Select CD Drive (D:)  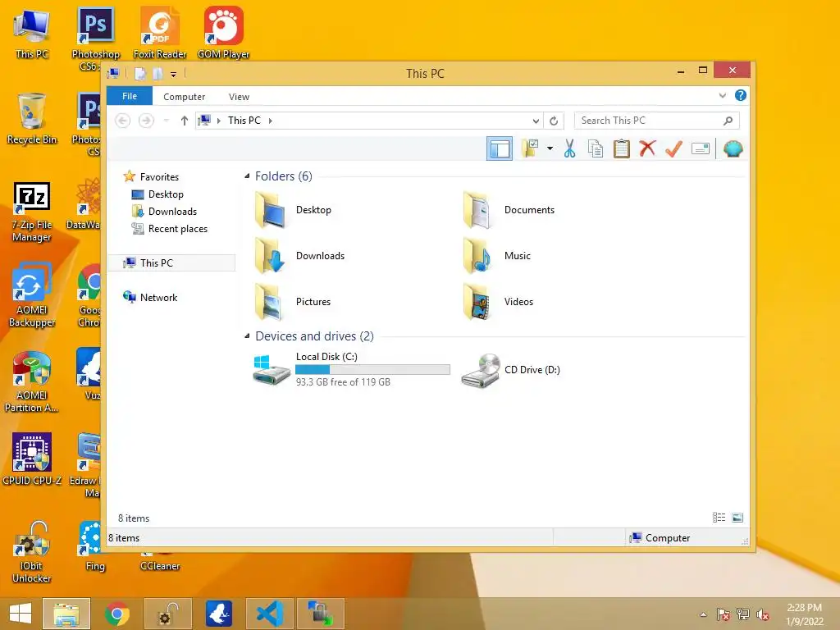pos(511,370)
